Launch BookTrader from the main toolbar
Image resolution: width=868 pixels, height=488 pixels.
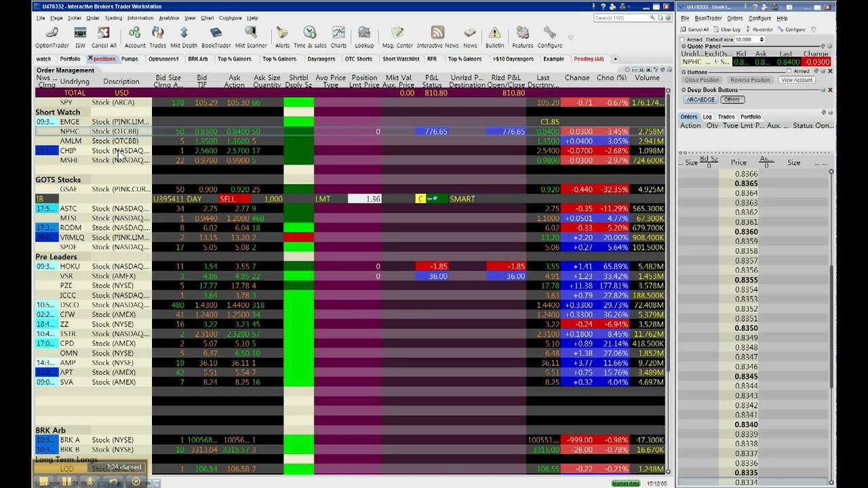[x=216, y=37]
